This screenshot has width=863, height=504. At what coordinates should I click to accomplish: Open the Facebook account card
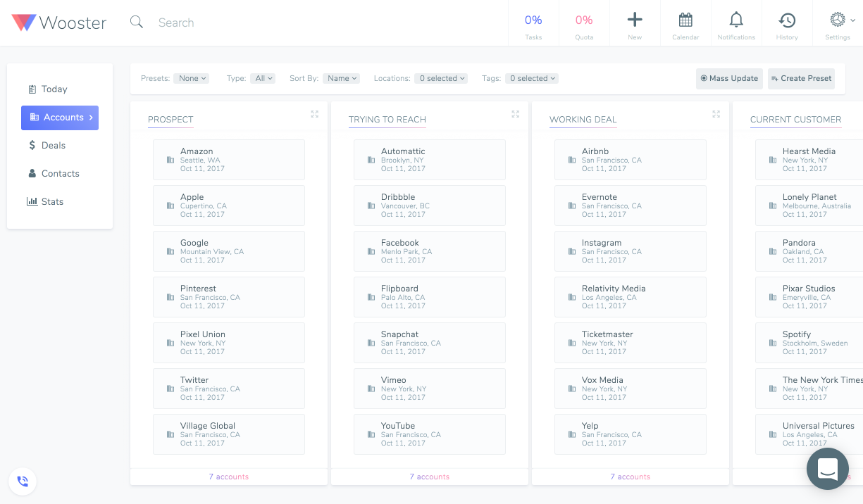pos(430,251)
